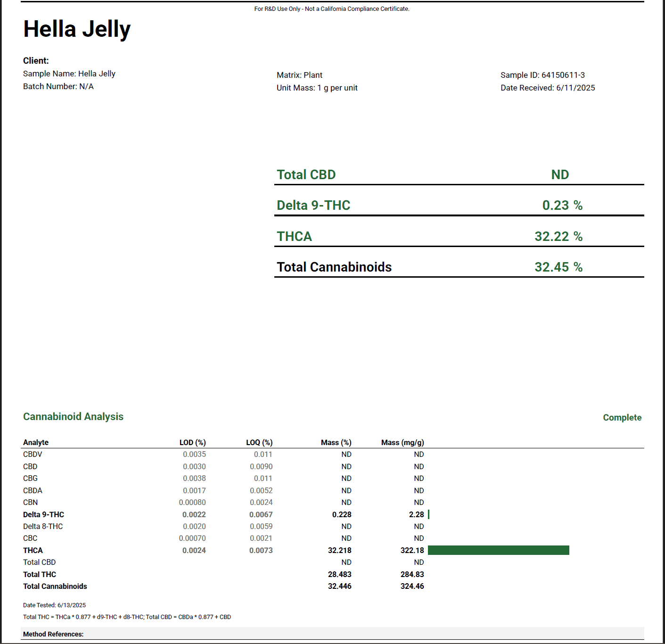Click the LOQ (%) column header
The image size is (665, 644).
click(x=259, y=442)
